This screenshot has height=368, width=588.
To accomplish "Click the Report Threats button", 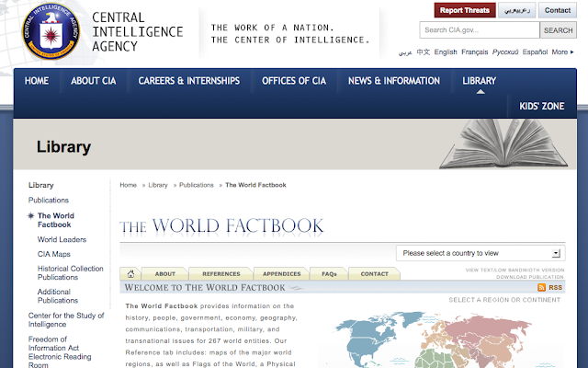I will [465, 10].
